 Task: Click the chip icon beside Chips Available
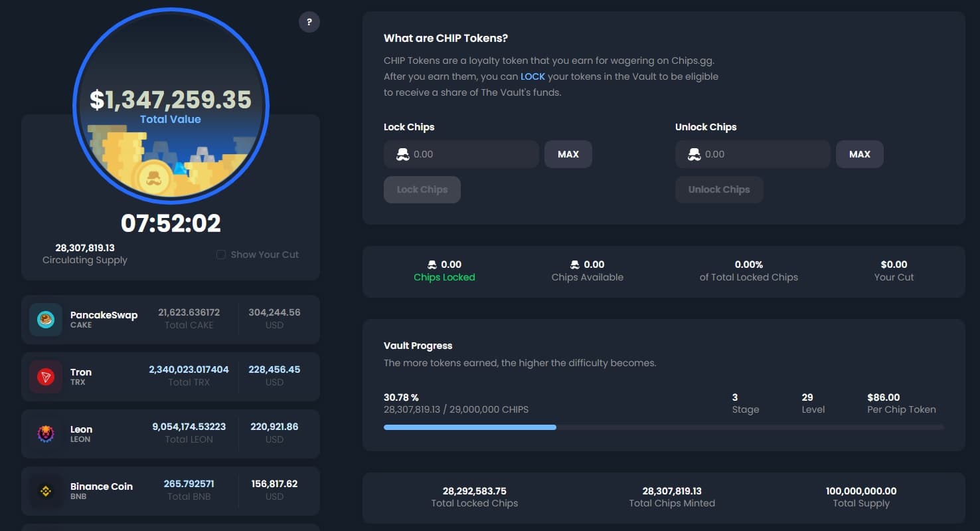tap(575, 265)
